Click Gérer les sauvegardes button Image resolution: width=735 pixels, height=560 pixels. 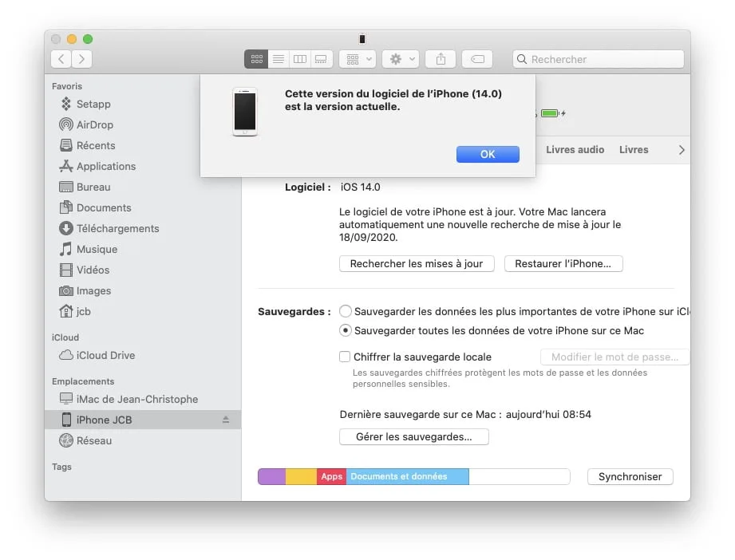[x=414, y=437]
